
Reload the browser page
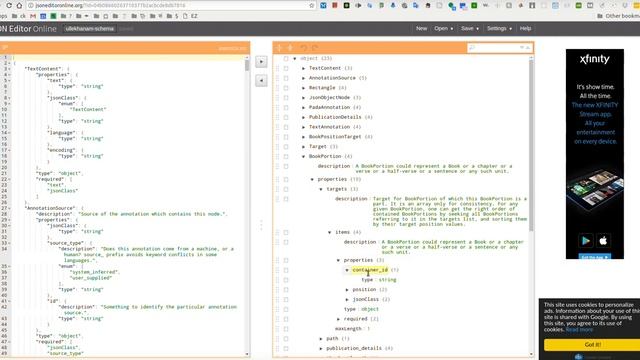tap(9, 6)
